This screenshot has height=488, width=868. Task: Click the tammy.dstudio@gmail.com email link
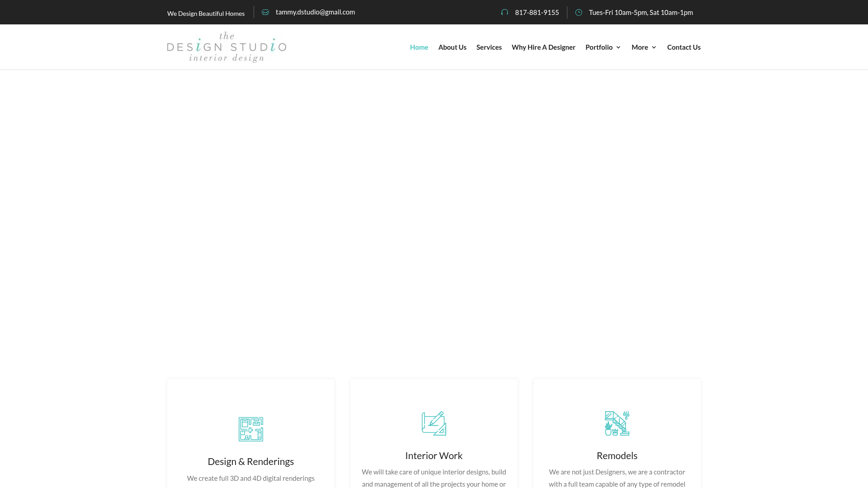point(315,12)
